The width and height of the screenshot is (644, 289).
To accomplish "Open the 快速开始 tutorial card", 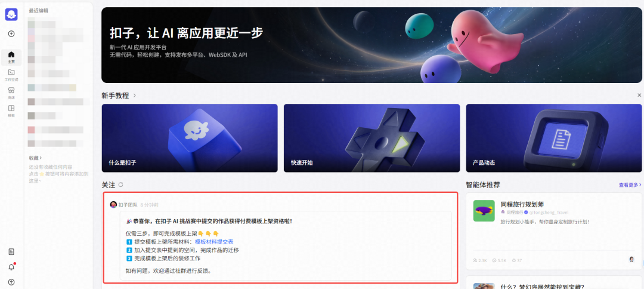I will click(x=371, y=138).
